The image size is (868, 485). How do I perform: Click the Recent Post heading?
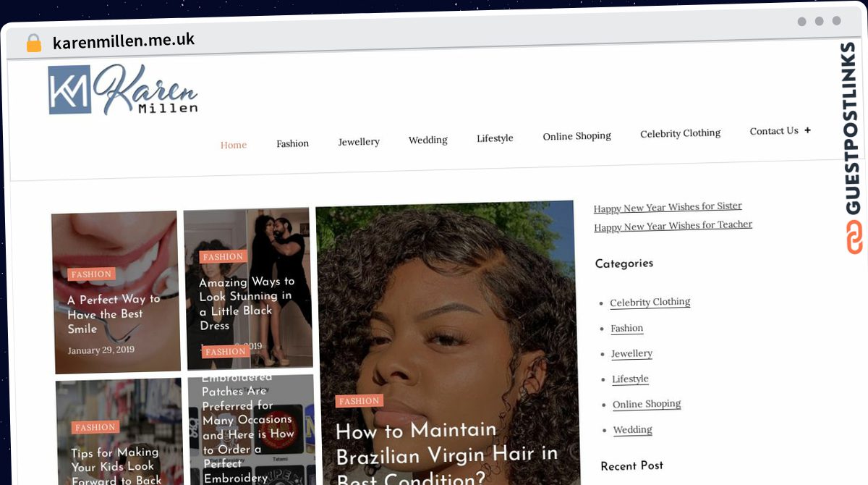[632, 465]
